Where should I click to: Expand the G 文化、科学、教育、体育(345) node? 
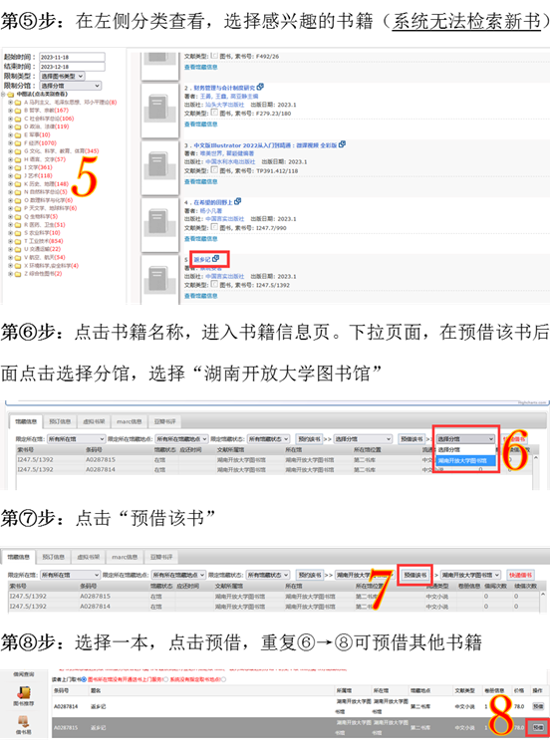coord(10,151)
